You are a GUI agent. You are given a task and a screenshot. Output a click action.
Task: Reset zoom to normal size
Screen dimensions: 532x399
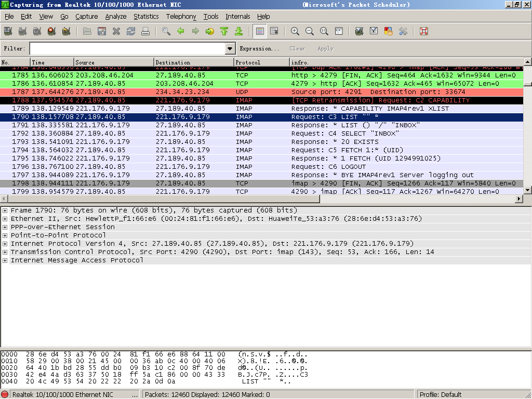click(x=324, y=31)
